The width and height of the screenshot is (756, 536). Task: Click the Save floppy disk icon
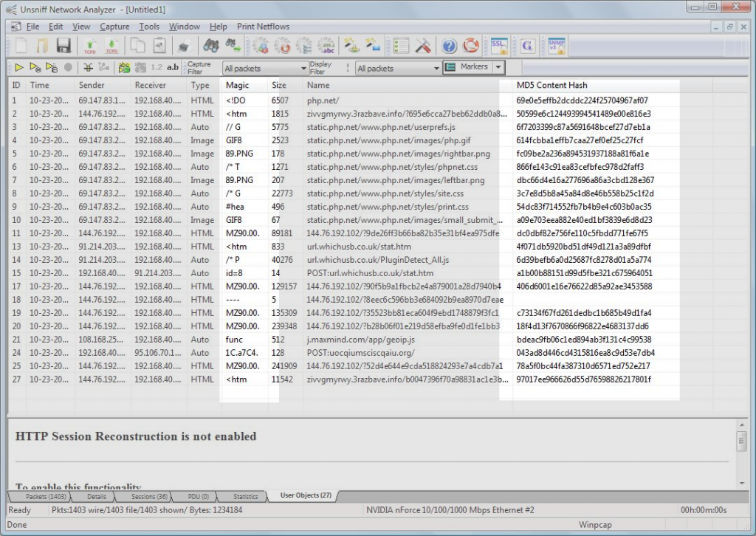63,46
